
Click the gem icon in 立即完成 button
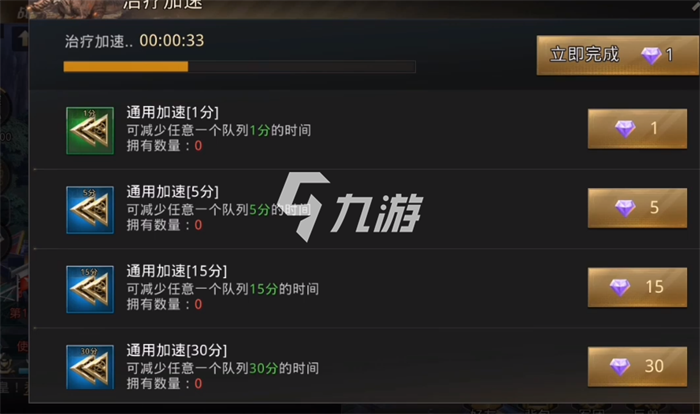(651, 56)
